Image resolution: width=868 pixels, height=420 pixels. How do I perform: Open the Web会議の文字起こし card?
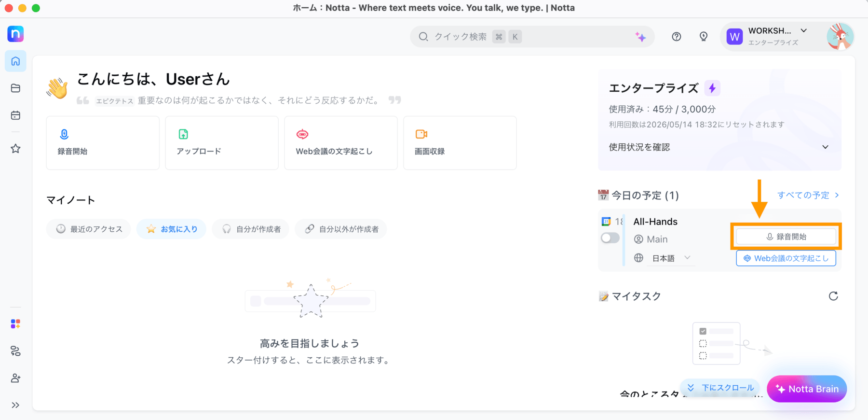point(341,143)
